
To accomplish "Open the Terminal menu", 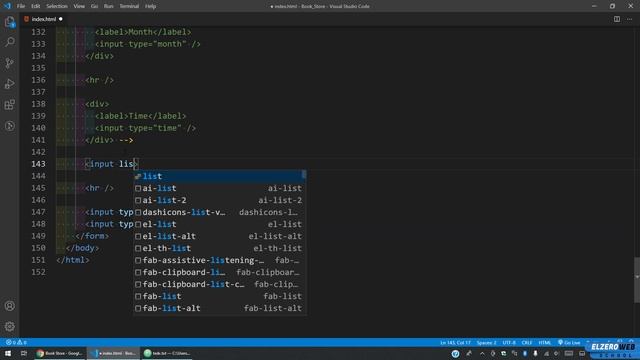I will pos(129,6).
